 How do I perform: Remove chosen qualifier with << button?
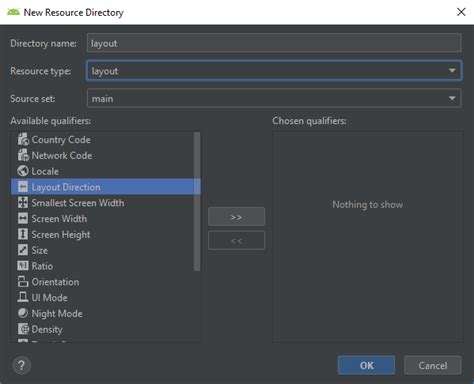236,240
